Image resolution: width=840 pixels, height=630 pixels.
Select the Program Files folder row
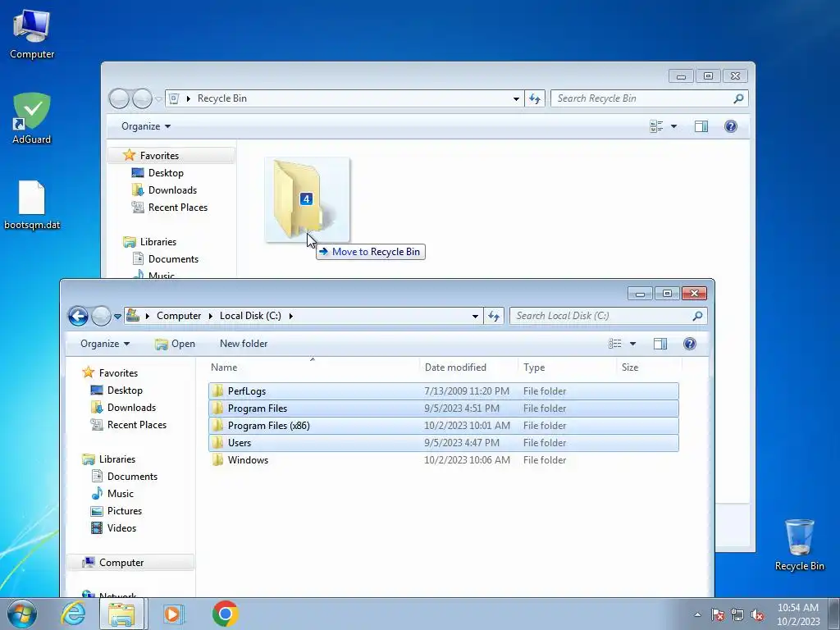[444, 409]
